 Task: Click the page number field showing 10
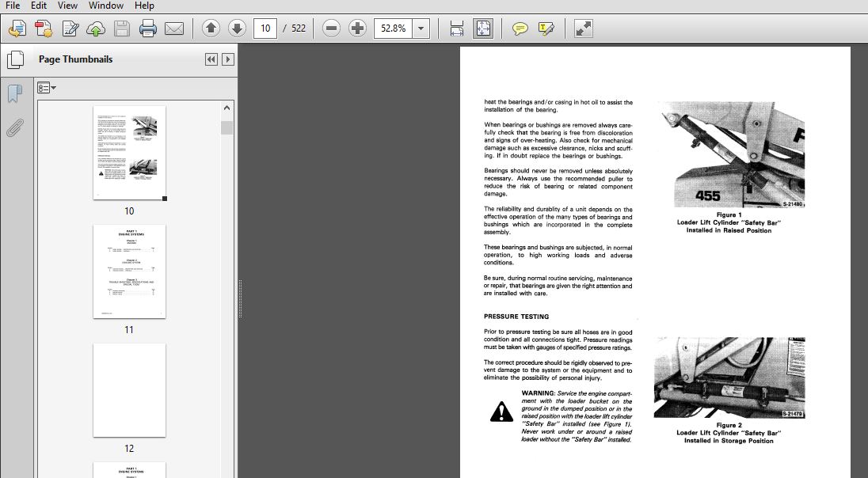[265, 28]
